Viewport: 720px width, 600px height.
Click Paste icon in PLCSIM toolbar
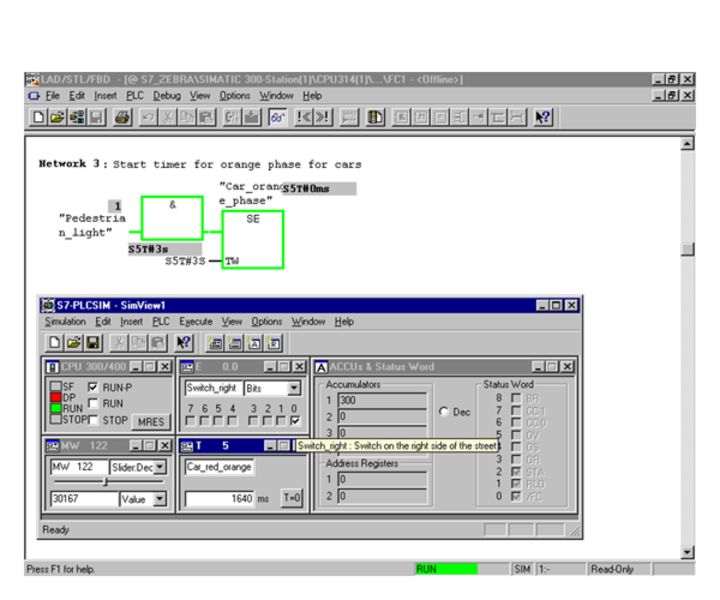point(157,343)
